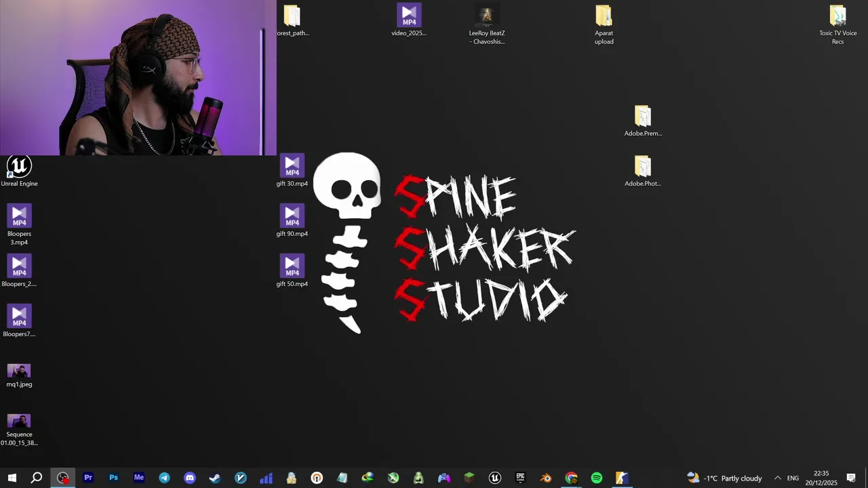Select the Aparat upload folder
Screen dimensions: 868x488
click(x=604, y=26)
